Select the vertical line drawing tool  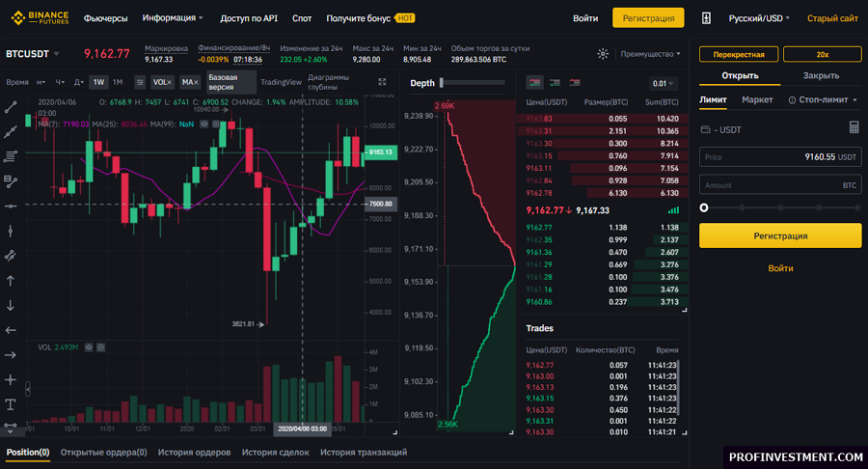pyautogui.click(x=11, y=231)
